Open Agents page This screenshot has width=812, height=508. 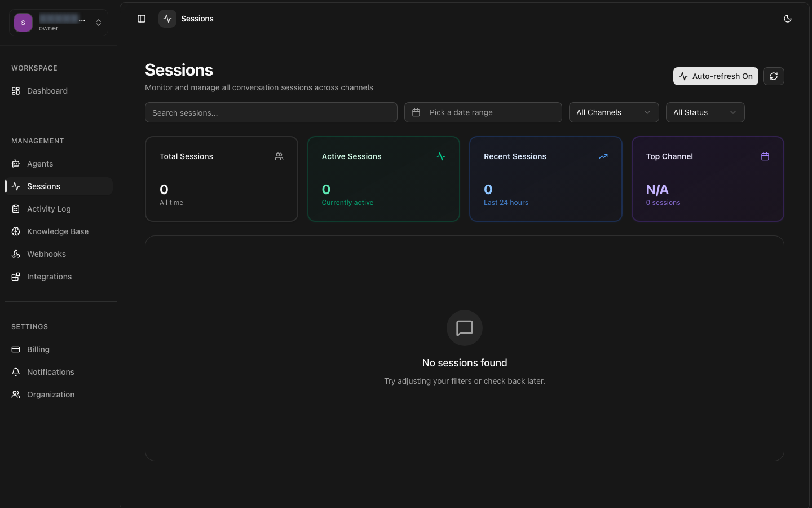tap(59, 164)
